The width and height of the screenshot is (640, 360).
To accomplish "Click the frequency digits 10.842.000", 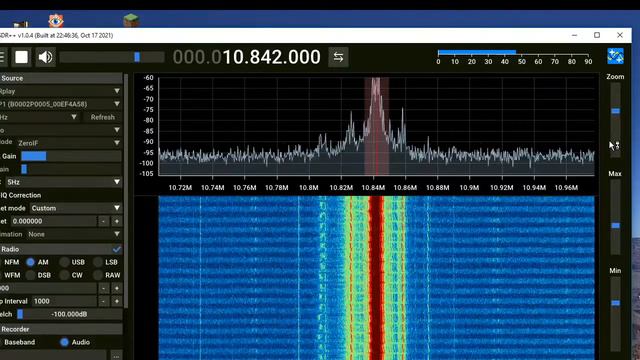I will [x=271, y=57].
